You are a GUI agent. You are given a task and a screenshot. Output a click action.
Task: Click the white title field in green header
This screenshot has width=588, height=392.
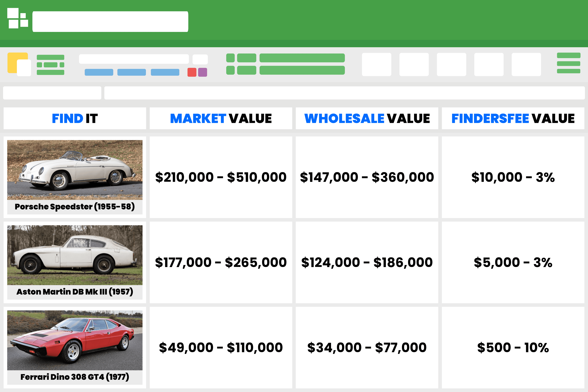[110, 21]
